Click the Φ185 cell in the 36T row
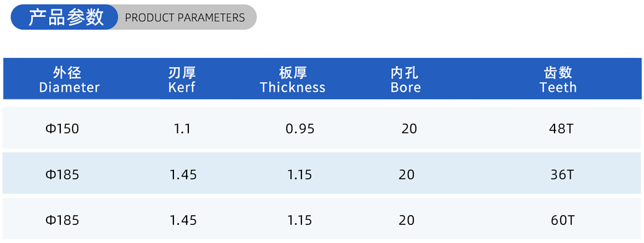Image resolution: width=644 pixels, height=243 pixels. [62, 175]
